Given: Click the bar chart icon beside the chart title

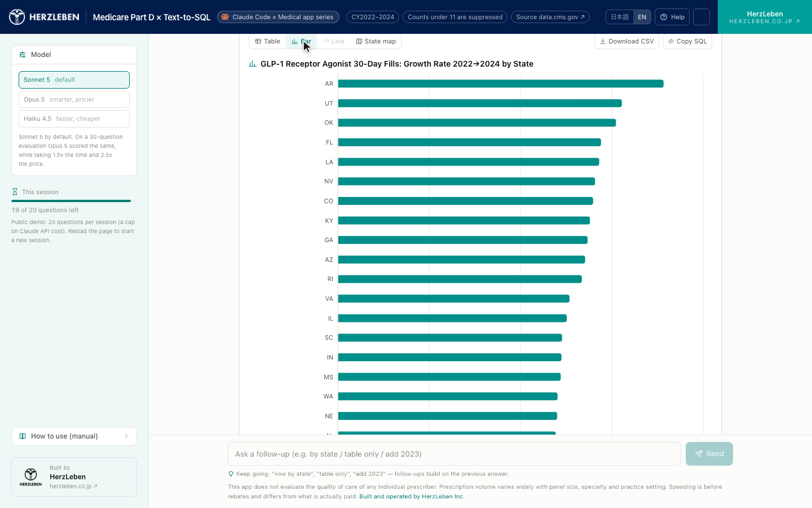Looking at the screenshot, I should (253, 64).
